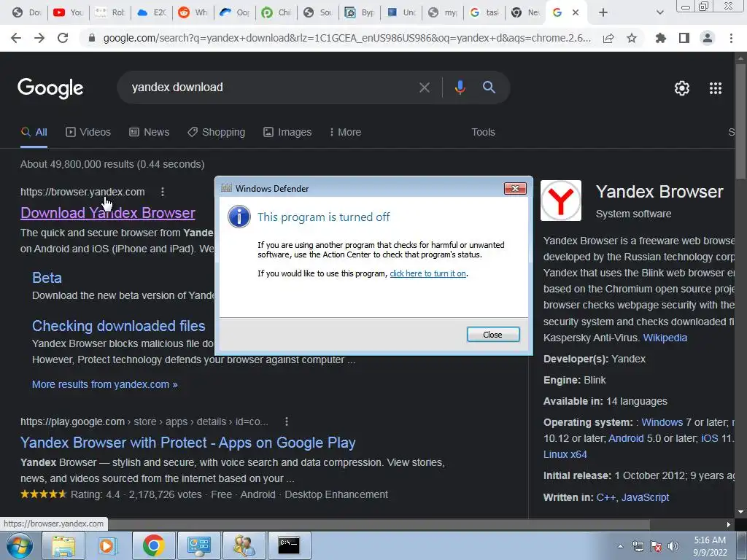This screenshot has width=747, height=560.
Task: Reload the page with the refresh icon
Action: click(x=63, y=38)
